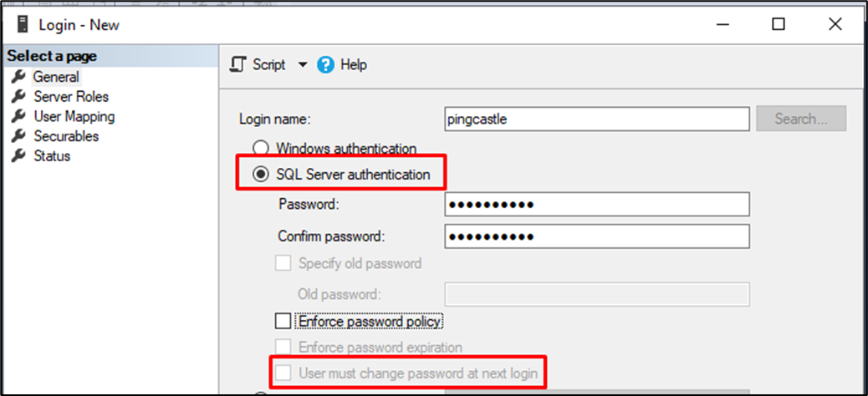Click the wrench icon beside User Mapping
This screenshot has height=396, width=868.
click(x=18, y=116)
